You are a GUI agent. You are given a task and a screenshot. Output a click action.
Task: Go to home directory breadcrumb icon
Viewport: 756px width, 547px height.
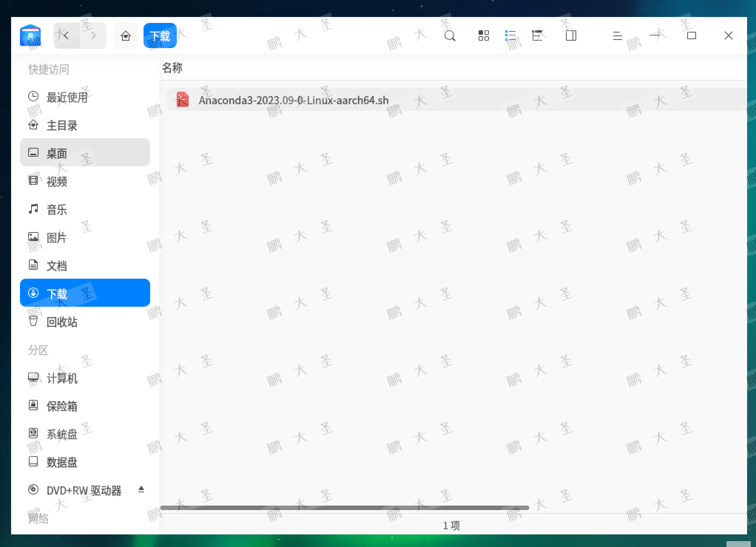click(x=126, y=36)
